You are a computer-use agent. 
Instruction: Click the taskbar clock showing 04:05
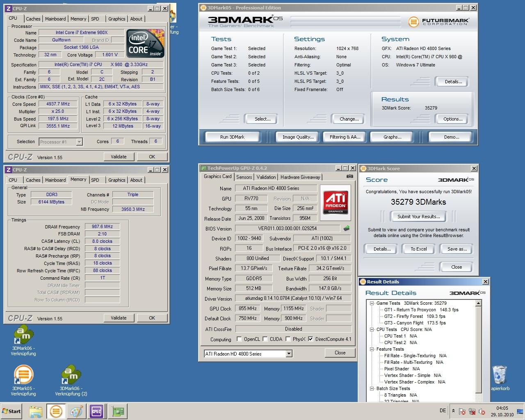click(x=502, y=408)
